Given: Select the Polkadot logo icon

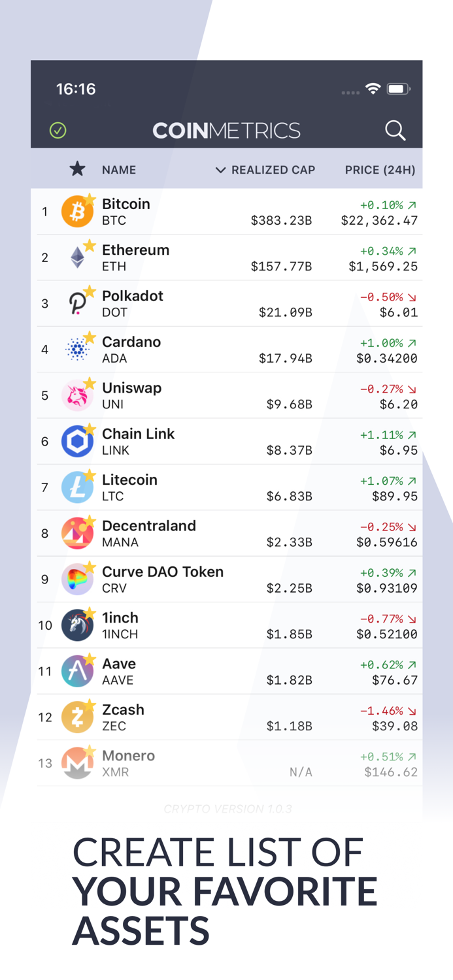Looking at the screenshot, I should pyautogui.click(x=77, y=303).
